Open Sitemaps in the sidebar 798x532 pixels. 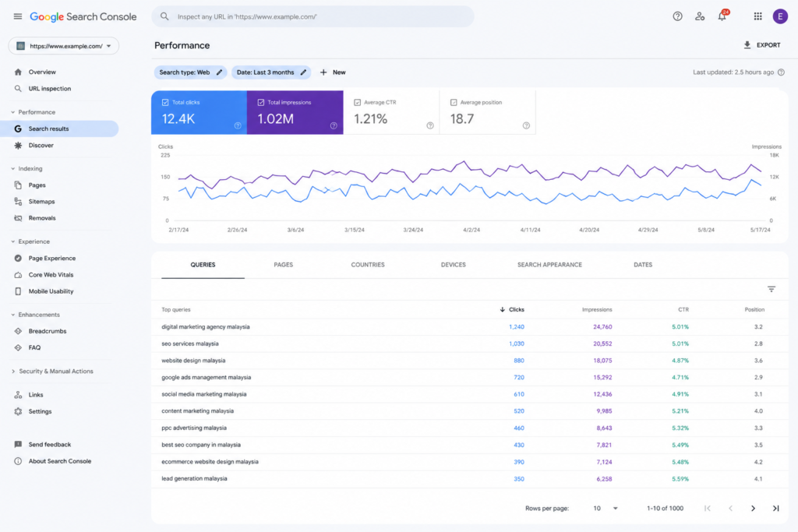[41, 202]
